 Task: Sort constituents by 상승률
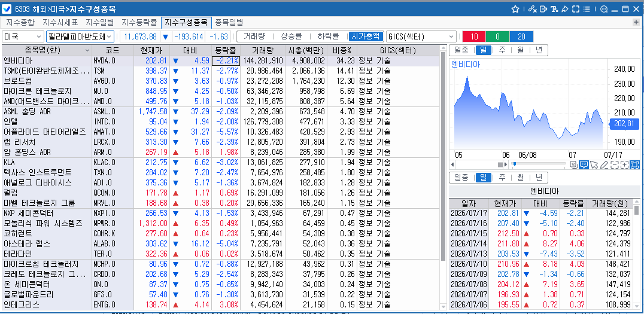(x=291, y=36)
